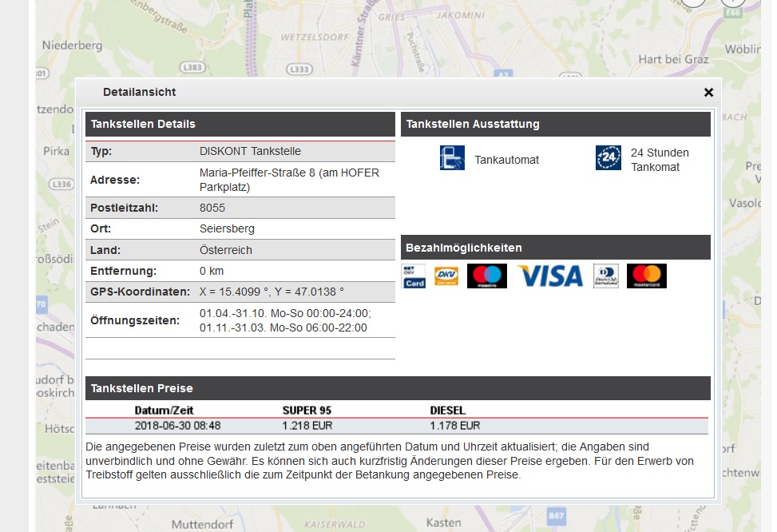The width and height of the screenshot is (777, 532).
Task: Click the GPS-Koordinaten value text
Action: coord(272,292)
